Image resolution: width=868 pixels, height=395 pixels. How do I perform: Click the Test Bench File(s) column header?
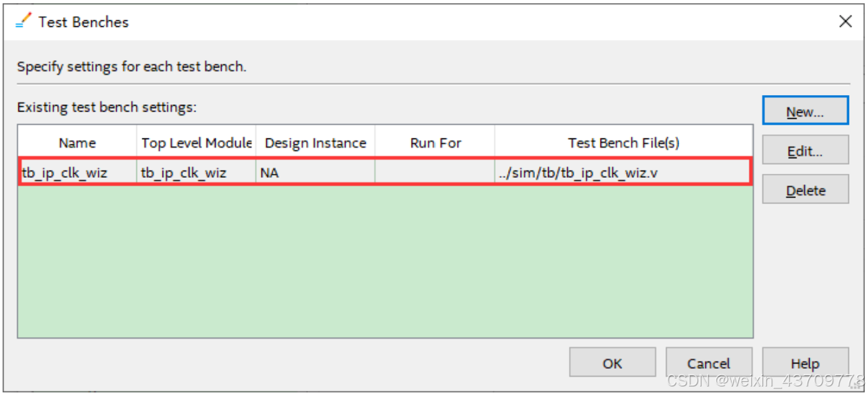pyautogui.click(x=623, y=142)
